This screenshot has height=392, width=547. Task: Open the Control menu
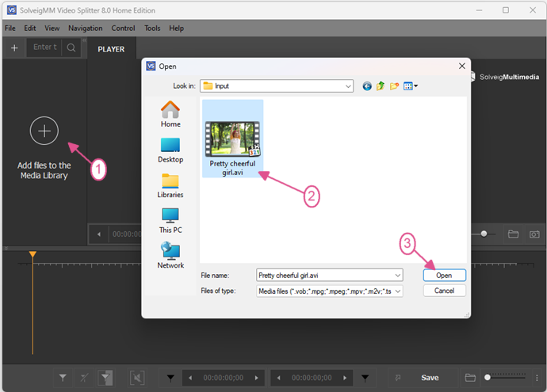tap(123, 29)
